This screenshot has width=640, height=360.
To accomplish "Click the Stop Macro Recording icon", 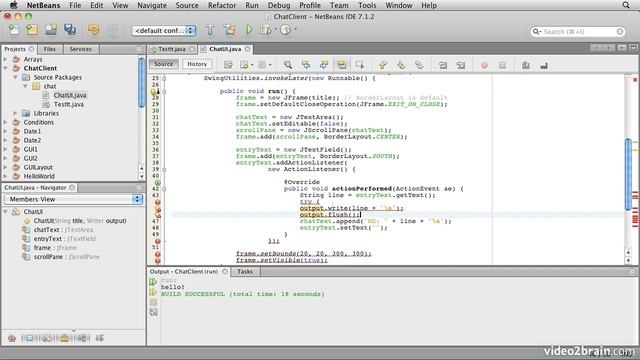I will [502, 65].
